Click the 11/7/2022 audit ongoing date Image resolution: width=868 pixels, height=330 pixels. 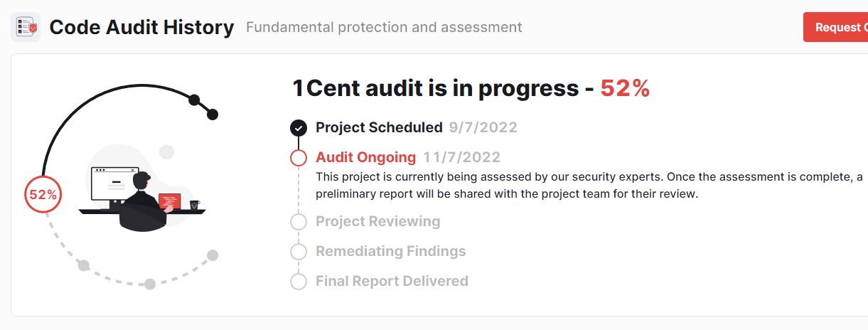pos(462,158)
